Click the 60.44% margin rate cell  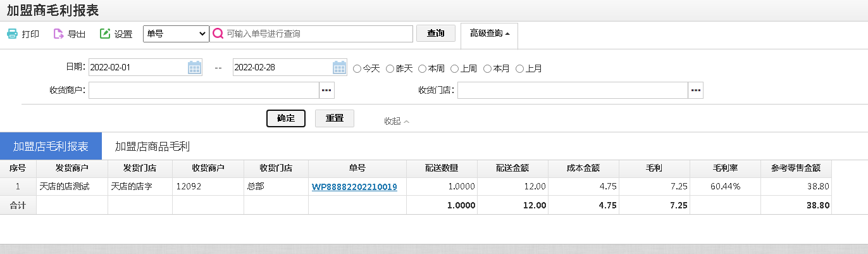tap(726, 187)
